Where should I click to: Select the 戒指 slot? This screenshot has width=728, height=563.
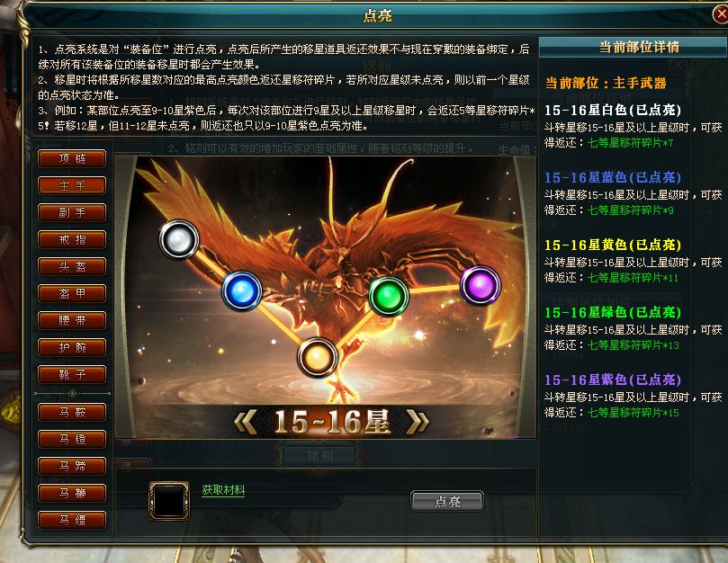(72, 239)
